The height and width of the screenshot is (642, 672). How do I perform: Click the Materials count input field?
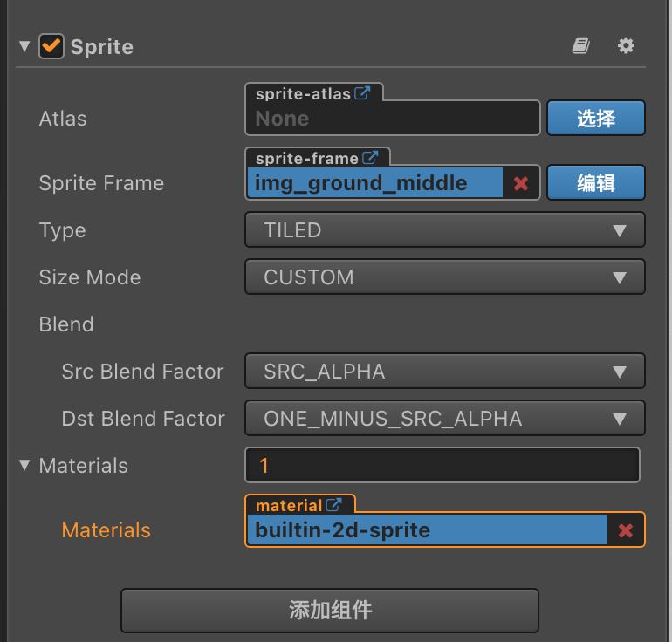point(442,465)
